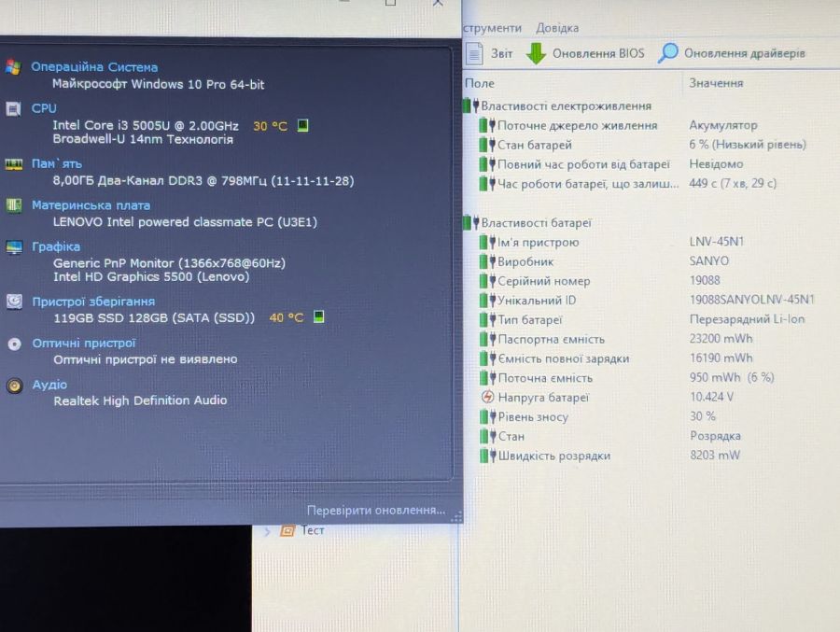Open the Оптичні пристрої section link

84,343
